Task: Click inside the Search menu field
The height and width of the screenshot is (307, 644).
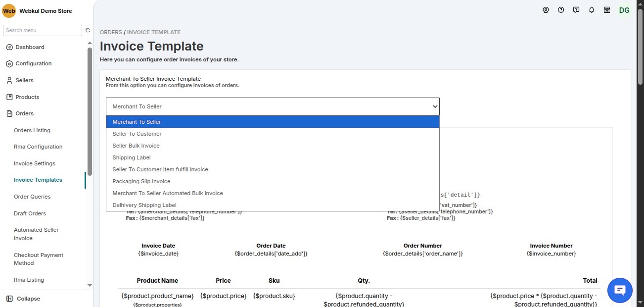Action: [43, 30]
